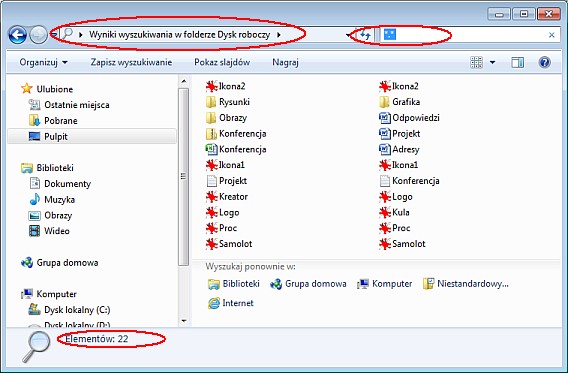Click the Nagraj toolbar button
Screen dimensions: 568x373
pyautogui.click(x=285, y=62)
